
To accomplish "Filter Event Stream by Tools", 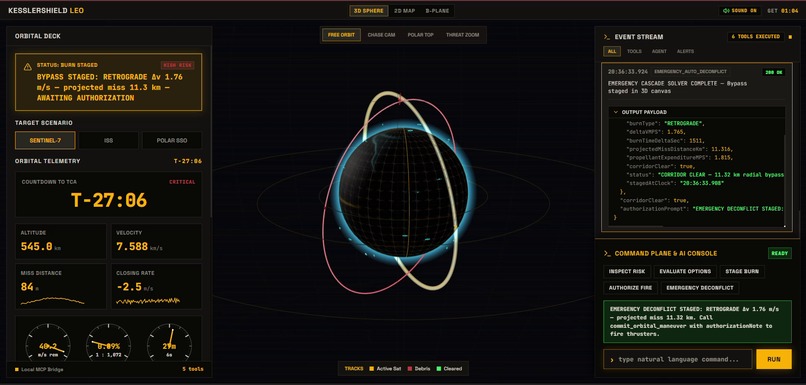I will [634, 51].
